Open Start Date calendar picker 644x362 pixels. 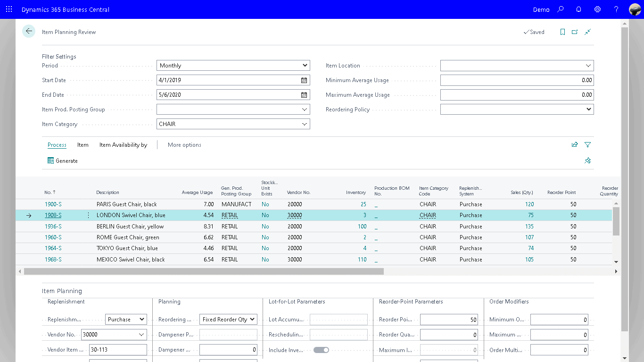click(304, 80)
